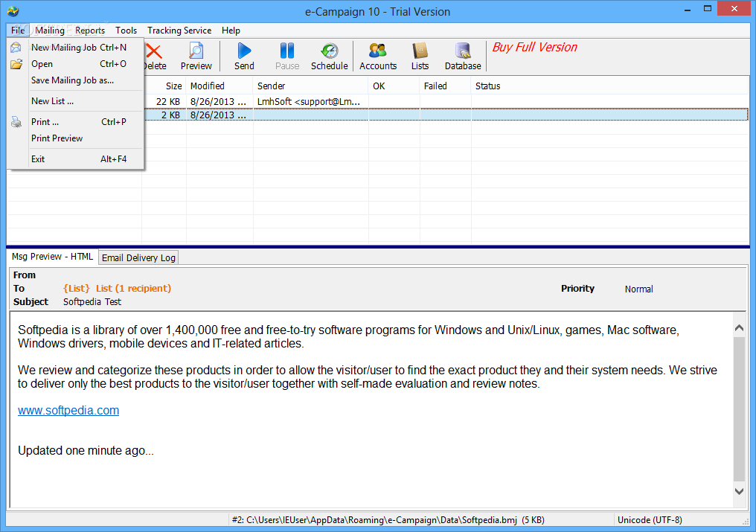Click the Normal priority value

click(639, 289)
